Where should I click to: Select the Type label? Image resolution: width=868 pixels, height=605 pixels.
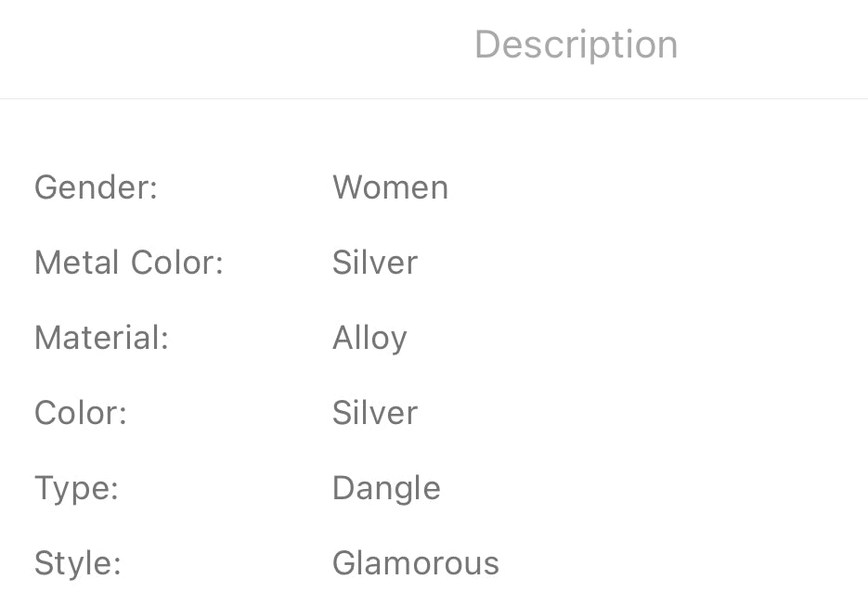coord(76,488)
